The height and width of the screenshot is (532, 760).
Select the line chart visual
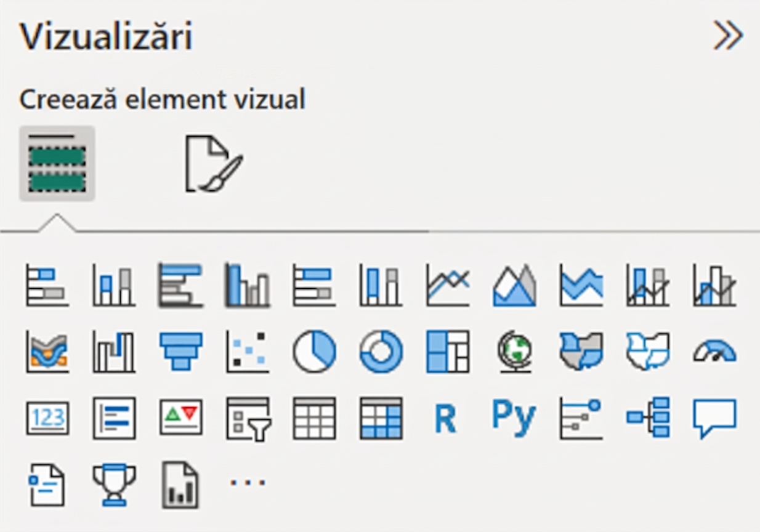point(448,285)
